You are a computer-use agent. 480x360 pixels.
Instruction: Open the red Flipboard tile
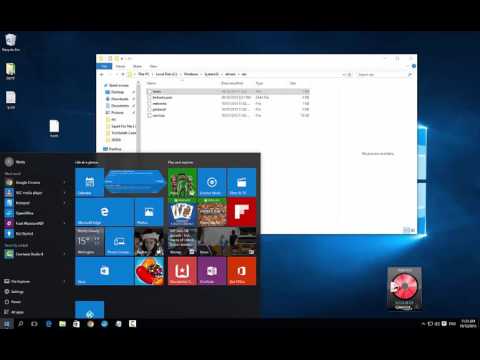[x=242, y=212]
